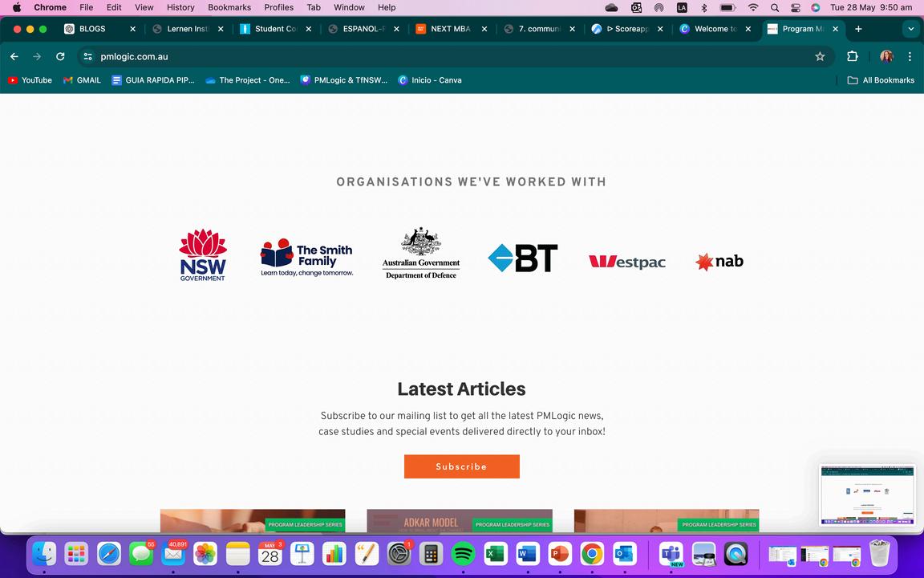This screenshot has width=924, height=578.
Task: Open System Settings from the dock
Action: (x=399, y=554)
